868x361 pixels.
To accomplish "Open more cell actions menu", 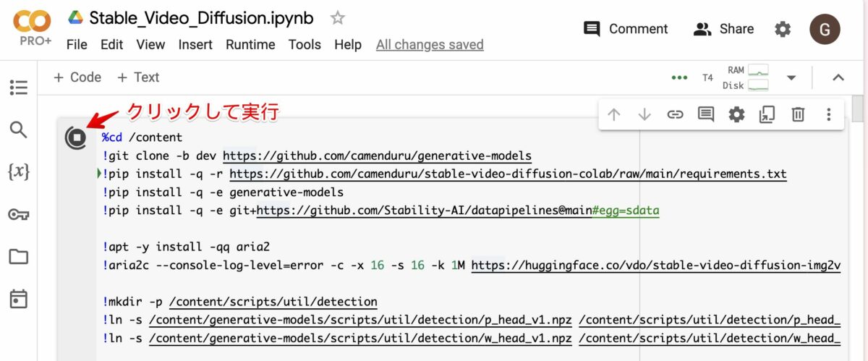I will pos(829,114).
